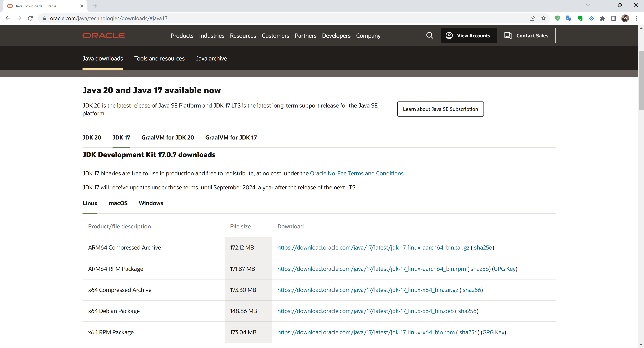
Task: Click the 172.12 MB file size cell
Action: [x=248, y=247]
